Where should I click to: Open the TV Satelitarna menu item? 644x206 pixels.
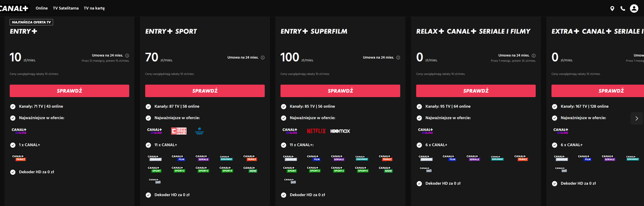point(65,9)
